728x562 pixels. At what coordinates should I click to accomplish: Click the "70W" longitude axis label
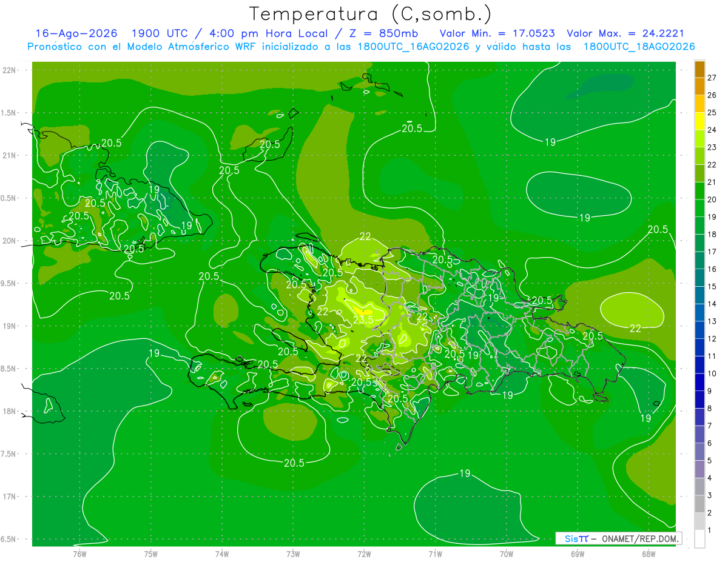click(x=507, y=554)
